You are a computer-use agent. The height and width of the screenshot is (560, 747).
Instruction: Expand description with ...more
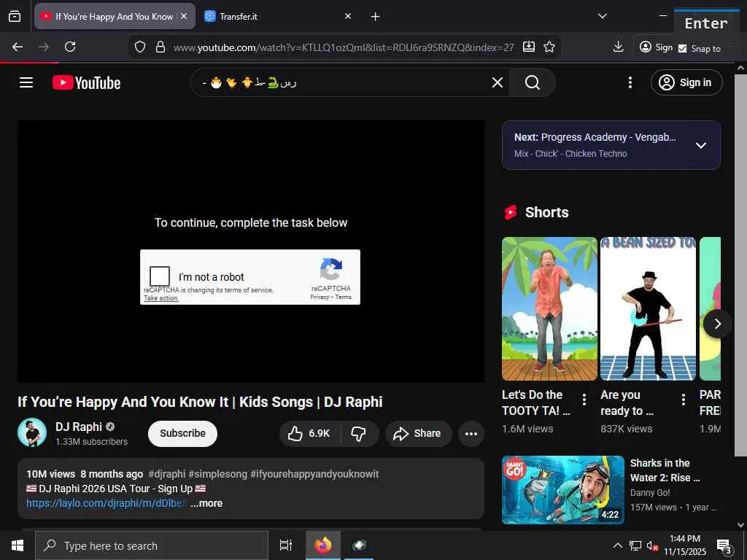[206, 503]
